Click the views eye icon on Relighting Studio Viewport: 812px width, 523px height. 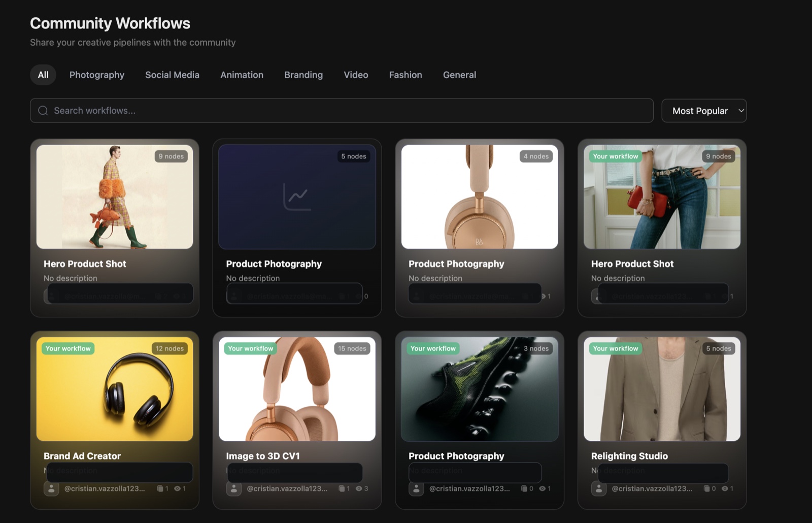click(x=725, y=488)
